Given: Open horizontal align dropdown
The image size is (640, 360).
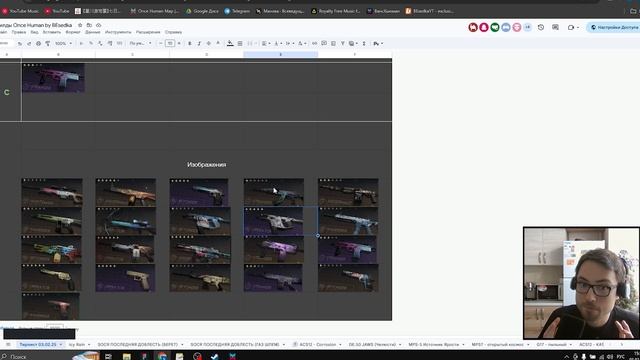Looking at the screenshot, I should coord(266,43).
